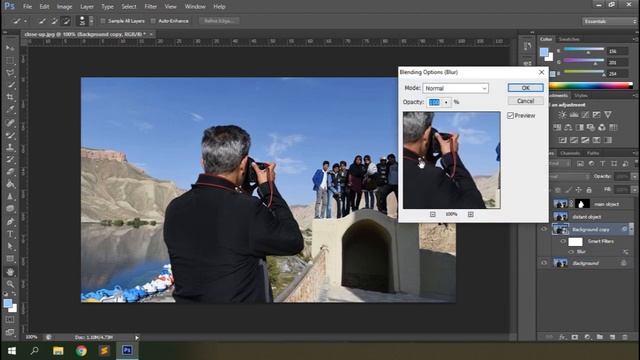This screenshot has width=640, height=360.
Task: Add a Levels adjustment
Action: [573, 115]
